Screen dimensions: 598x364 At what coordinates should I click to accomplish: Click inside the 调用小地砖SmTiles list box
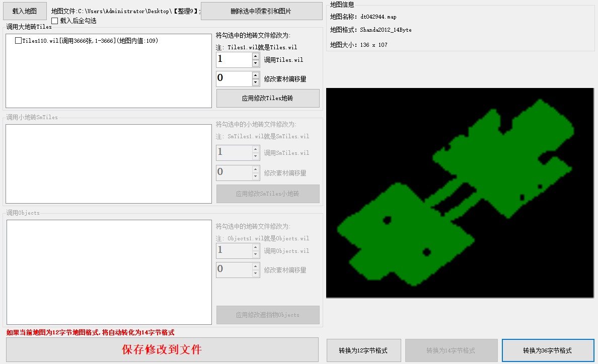click(x=109, y=164)
